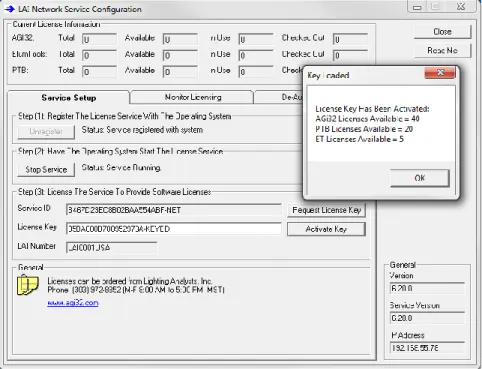Click the blue arrow title bar icon
The height and width of the screenshot is (369, 482).
[x=9, y=9]
